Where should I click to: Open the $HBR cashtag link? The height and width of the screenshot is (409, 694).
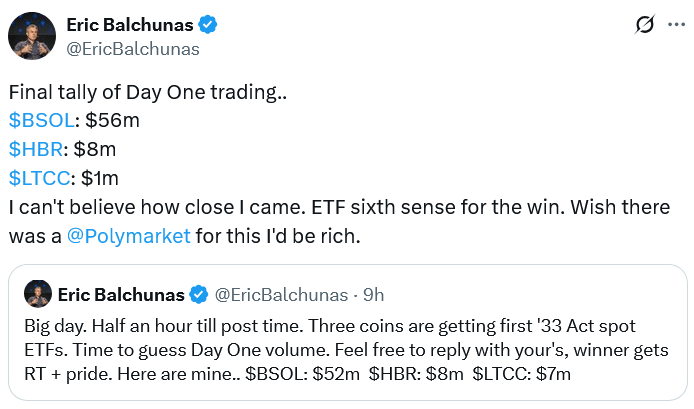pyautogui.click(x=35, y=150)
